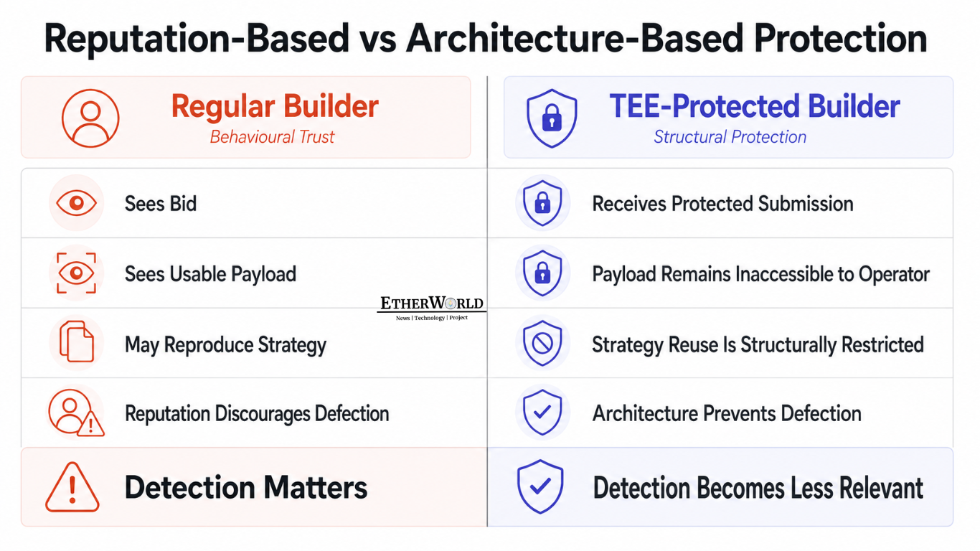This screenshot has height=551, width=980.
Task: Click the Regular Builder person icon
Action: (x=90, y=118)
